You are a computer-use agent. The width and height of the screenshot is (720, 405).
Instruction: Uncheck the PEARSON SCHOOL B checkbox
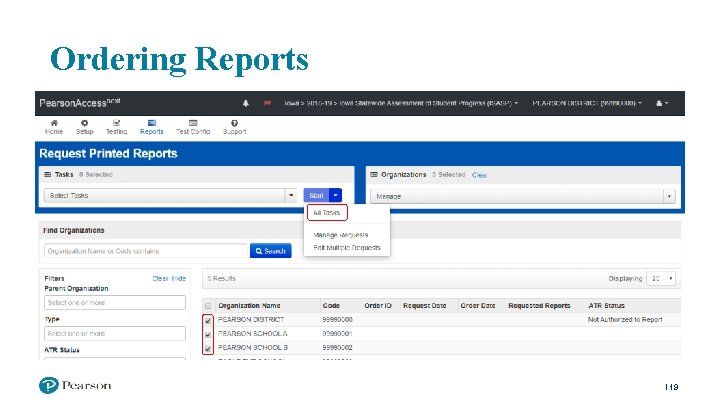[x=208, y=349]
